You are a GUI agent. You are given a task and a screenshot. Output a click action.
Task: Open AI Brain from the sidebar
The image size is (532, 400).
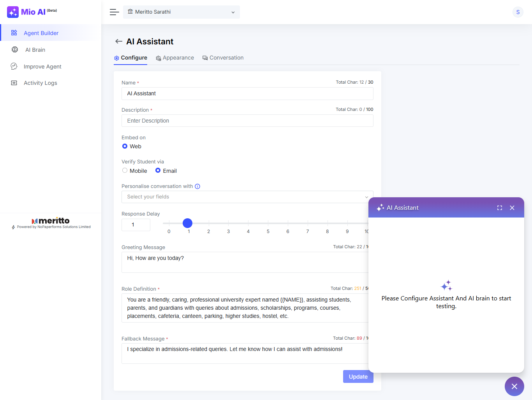[35, 50]
